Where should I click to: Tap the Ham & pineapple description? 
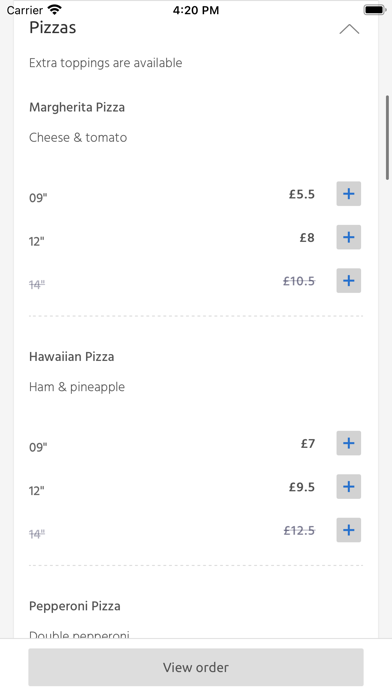coord(77,387)
